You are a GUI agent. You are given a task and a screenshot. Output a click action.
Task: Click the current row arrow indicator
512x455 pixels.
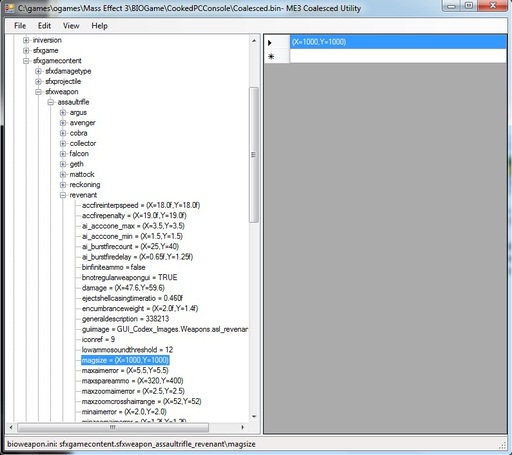270,43
